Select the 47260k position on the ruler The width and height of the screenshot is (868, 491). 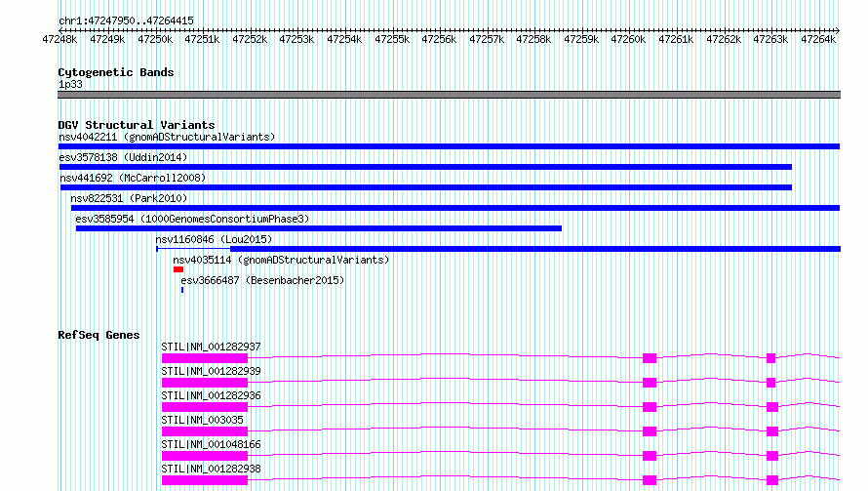coord(628,39)
